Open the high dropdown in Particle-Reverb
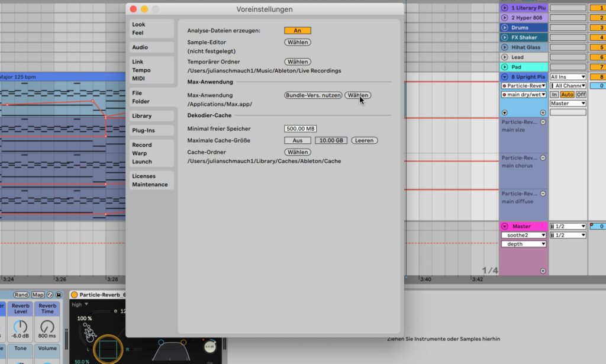 80,304
